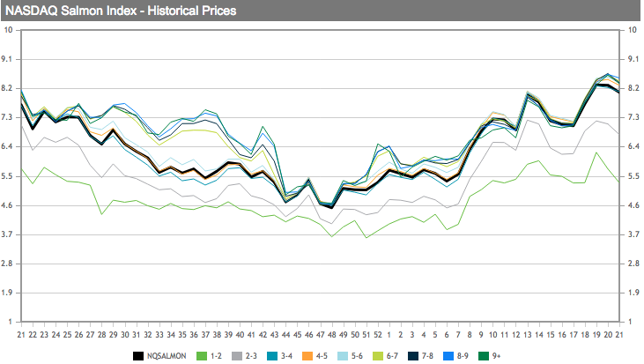Click the left axis label 10
The height and width of the screenshot is (364, 644).
click(8, 30)
